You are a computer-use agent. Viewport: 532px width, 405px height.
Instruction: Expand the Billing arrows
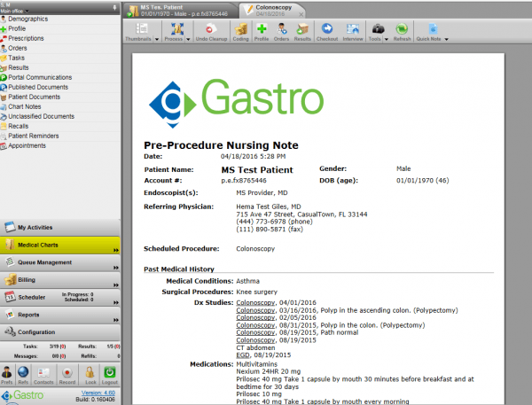click(116, 285)
